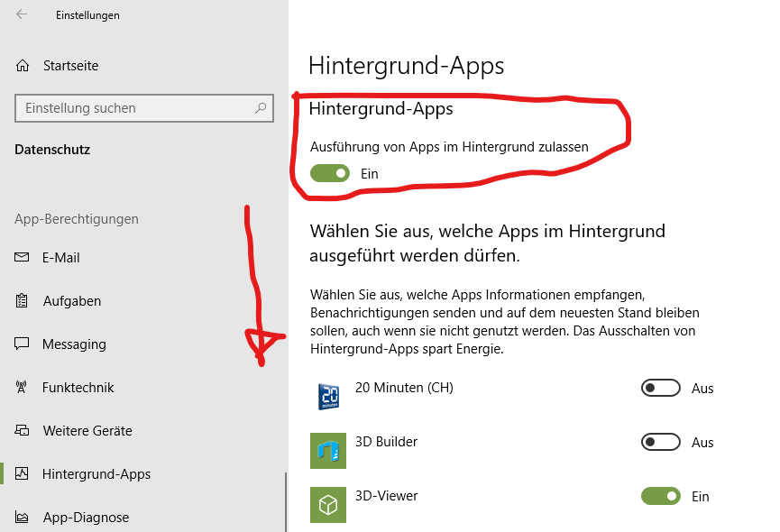
Task: Click the App-Berechtigungen section label
Action: [76, 219]
